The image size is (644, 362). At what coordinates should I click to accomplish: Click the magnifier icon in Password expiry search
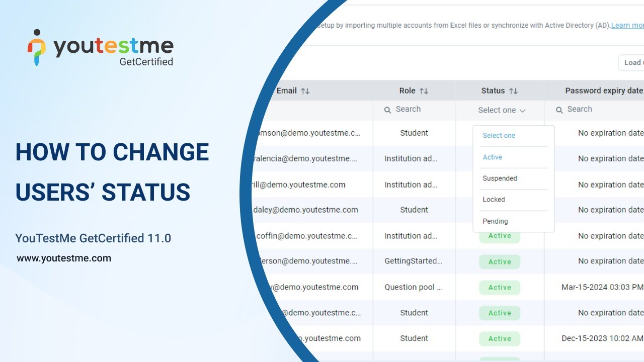tap(559, 110)
